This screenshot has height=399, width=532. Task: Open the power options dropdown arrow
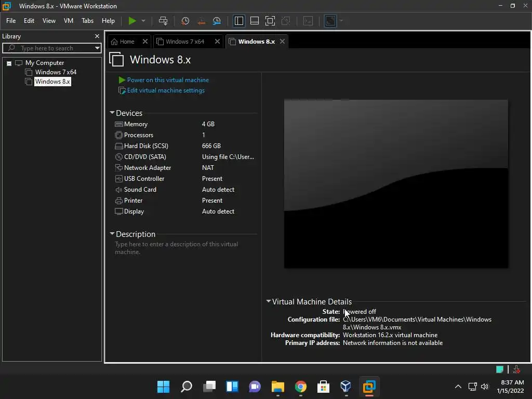(x=143, y=21)
